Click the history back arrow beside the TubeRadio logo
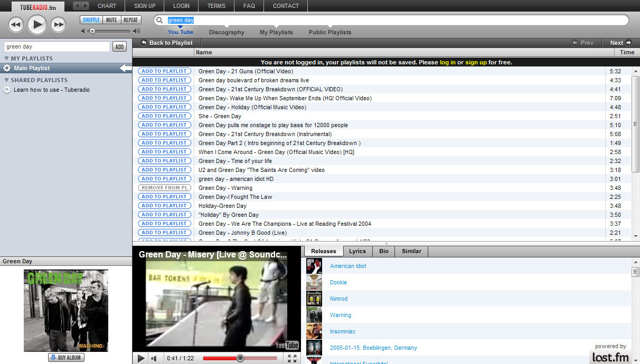Screen dimensions: 640x364 (77, 6)
